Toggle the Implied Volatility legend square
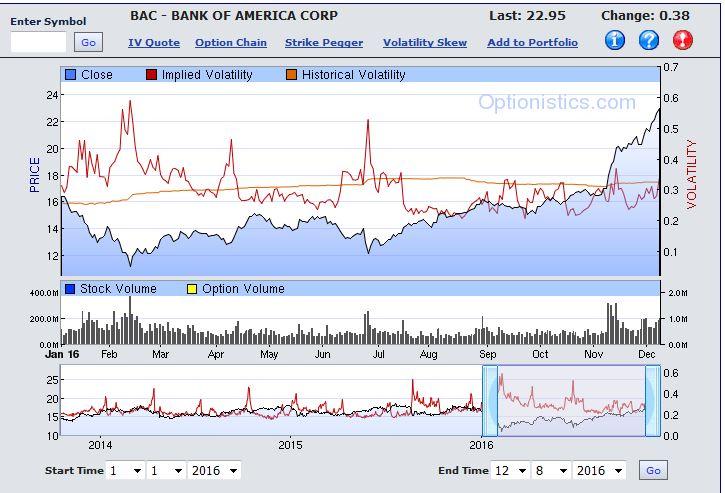This screenshot has height=493, width=725. coord(152,75)
